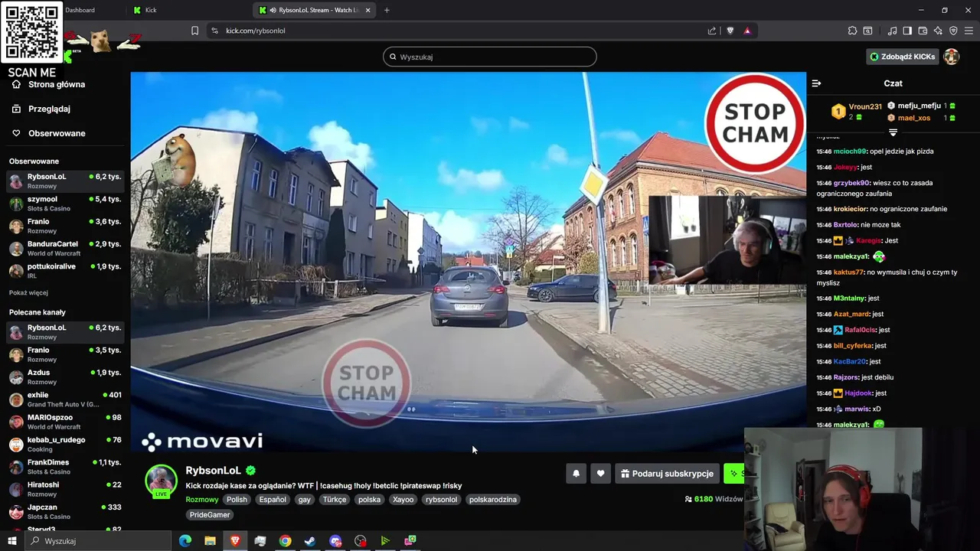Click the Rozmowy category link under title
Screen dimensions: 980x551
[201, 500]
